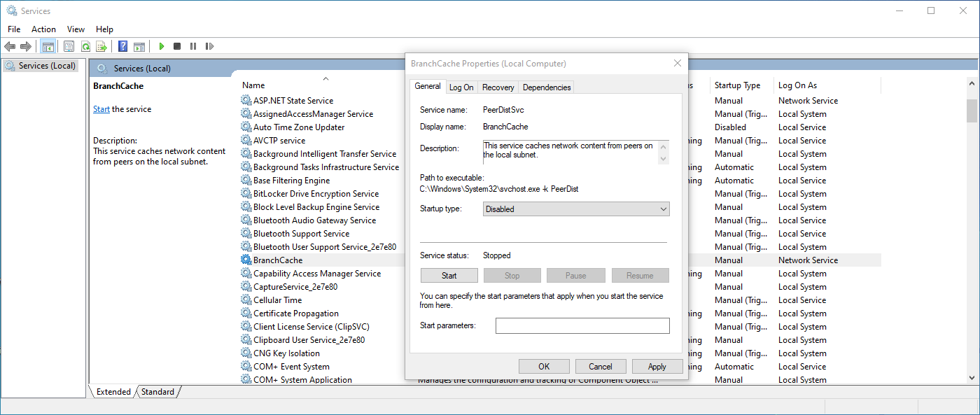The width and height of the screenshot is (980, 415).
Task: Open the Action menu
Action: click(43, 29)
